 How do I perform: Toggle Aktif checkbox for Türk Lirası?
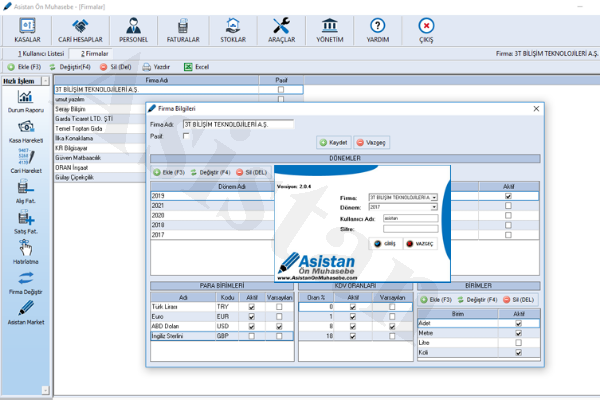click(x=251, y=307)
